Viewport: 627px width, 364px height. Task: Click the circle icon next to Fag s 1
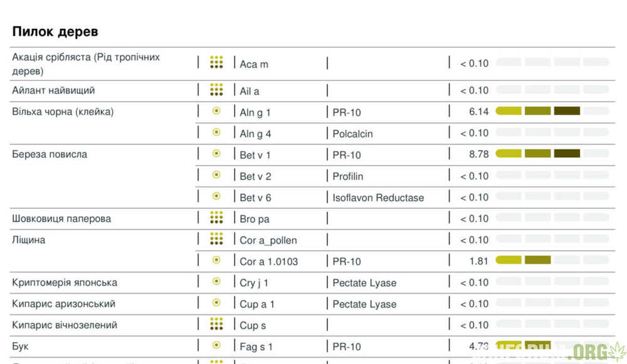[x=216, y=345]
